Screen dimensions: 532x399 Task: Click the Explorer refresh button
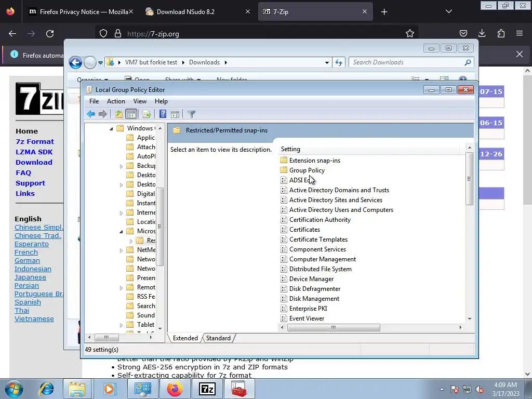[339, 62]
